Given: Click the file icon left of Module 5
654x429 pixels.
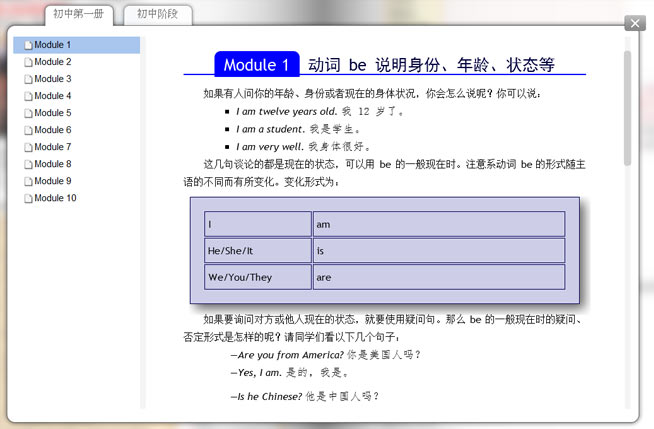Looking at the screenshot, I should pyautogui.click(x=28, y=113).
